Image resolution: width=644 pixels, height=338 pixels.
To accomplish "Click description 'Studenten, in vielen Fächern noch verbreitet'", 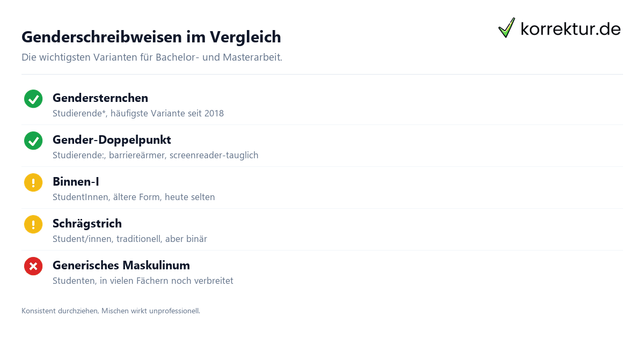I will [143, 281].
